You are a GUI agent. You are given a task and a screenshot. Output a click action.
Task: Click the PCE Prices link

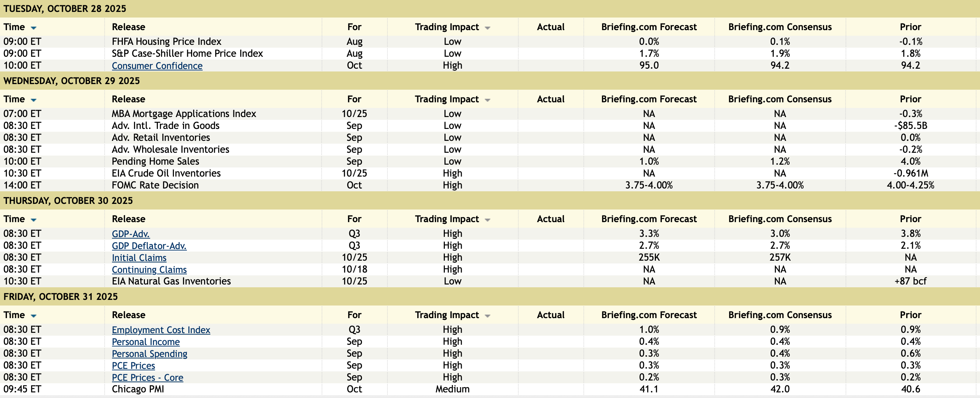click(x=133, y=365)
